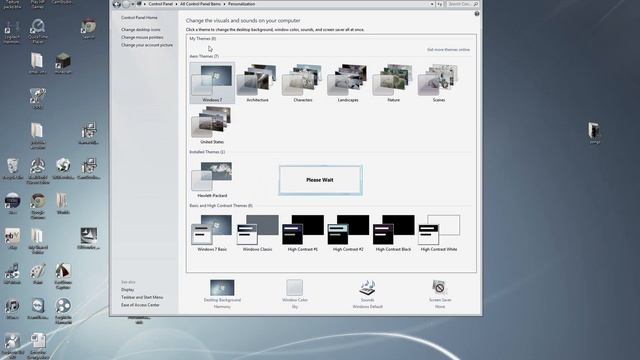Image resolution: width=640 pixels, height=360 pixels.
Task: Click the Back navigation arrow
Action: point(117,4)
